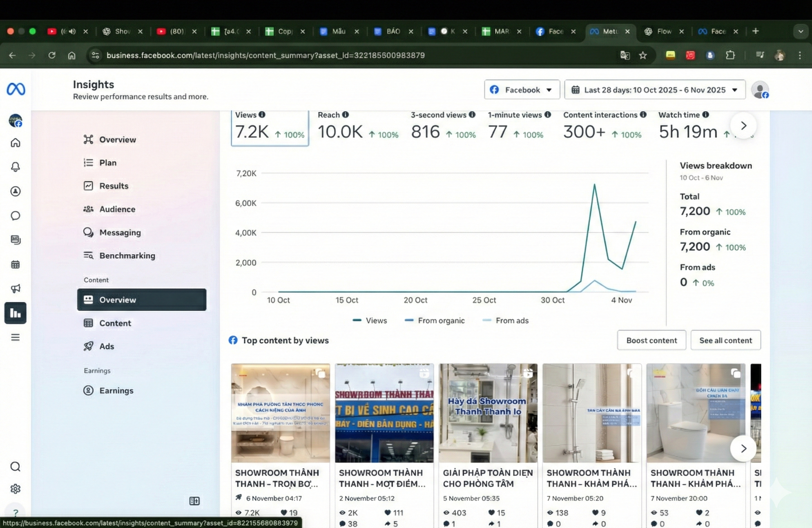
Task: Click the search magnifier icon
Action: [x=15, y=466]
